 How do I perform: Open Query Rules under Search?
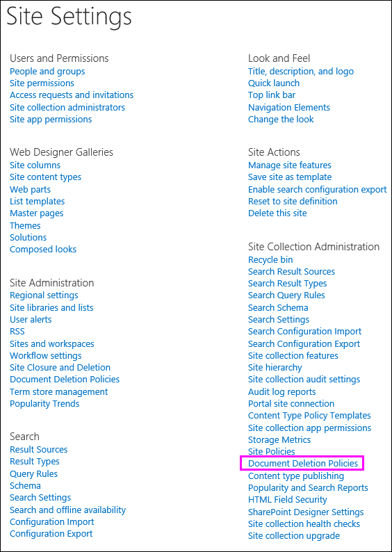point(33,474)
